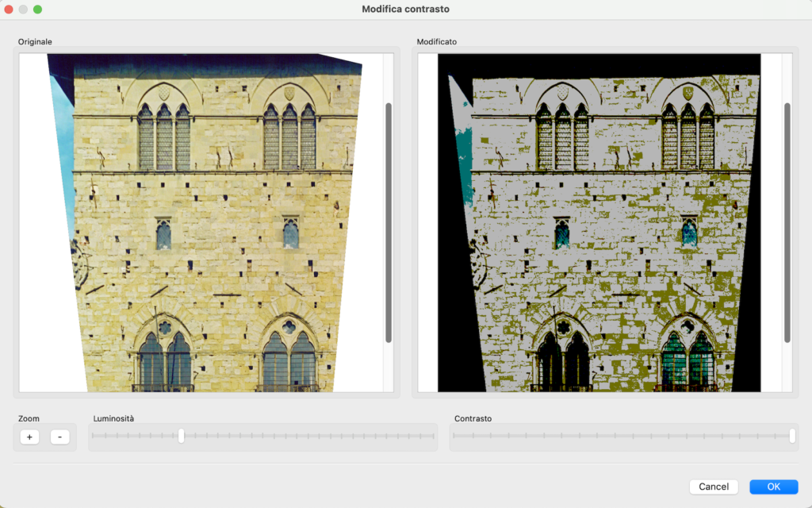Click the Modifica contrasto title bar text
The width and height of the screenshot is (812, 508).
click(x=405, y=10)
